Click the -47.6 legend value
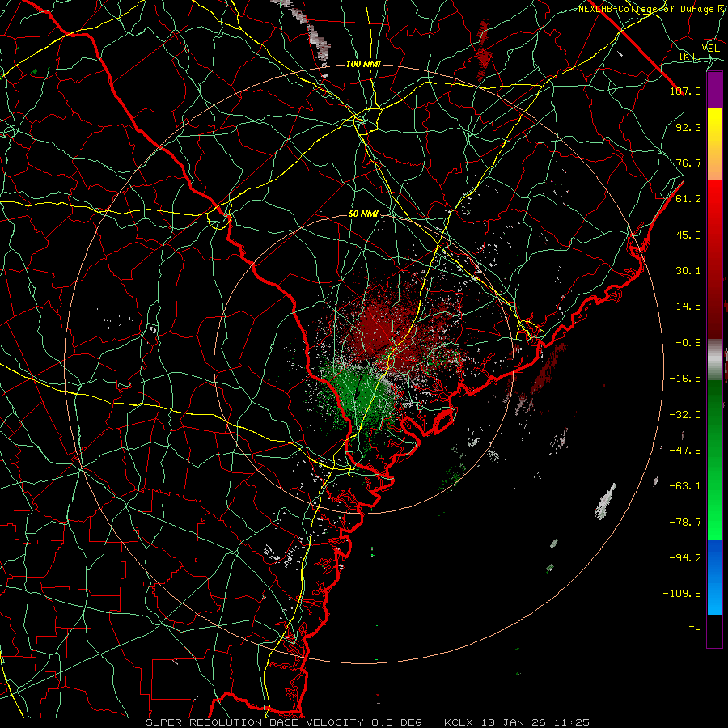The image size is (728, 728). 685,451
